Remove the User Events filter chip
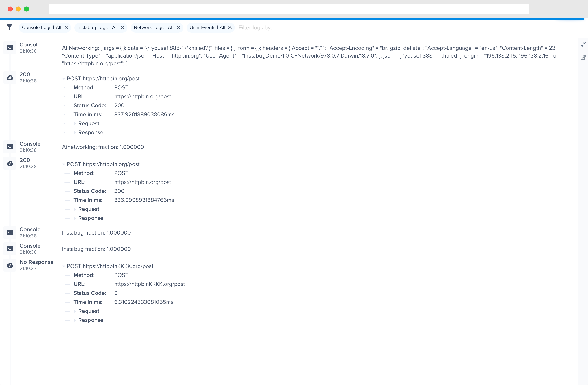 pos(230,27)
